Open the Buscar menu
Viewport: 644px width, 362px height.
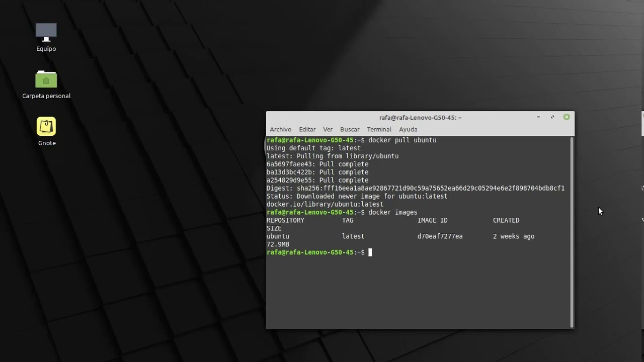tap(350, 129)
